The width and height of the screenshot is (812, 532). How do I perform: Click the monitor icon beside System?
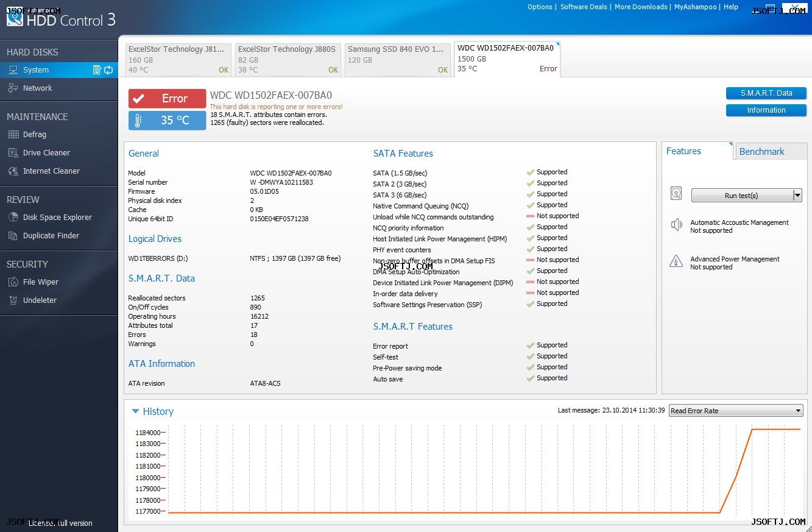pyautogui.click(x=13, y=70)
